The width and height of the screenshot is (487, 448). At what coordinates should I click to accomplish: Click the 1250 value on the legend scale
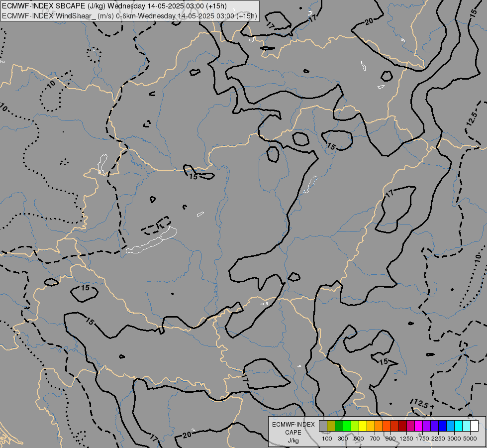coord(406,439)
